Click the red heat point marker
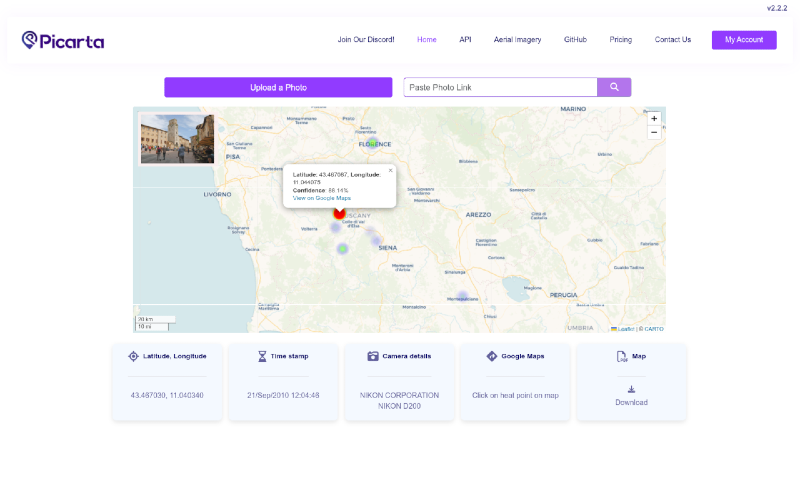This screenshot has height=500, width=800. tap(339, 213)
